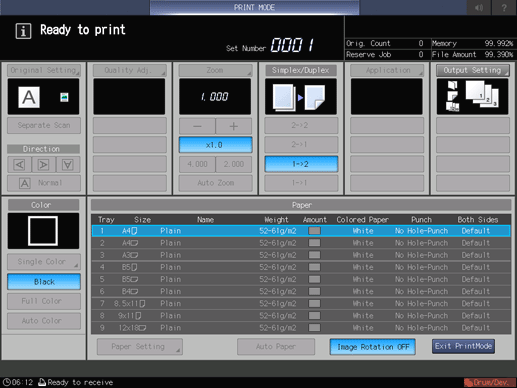
Task: Click the speaker volume icon
Action: click(478, 7)
